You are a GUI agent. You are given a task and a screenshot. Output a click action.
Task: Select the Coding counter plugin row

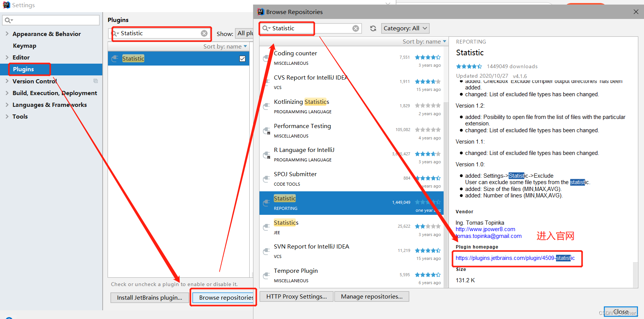coord(352,58)
